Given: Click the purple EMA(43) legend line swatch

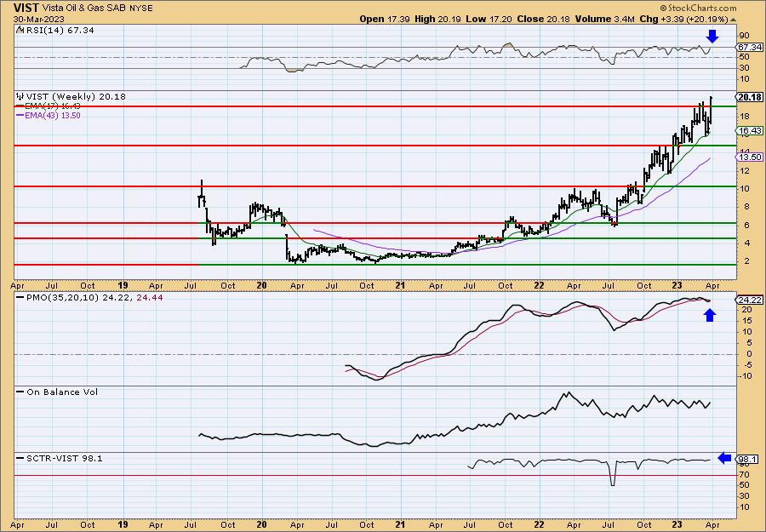Looking at the screenshot, I should pyautogui.click(x=20, y=116).
